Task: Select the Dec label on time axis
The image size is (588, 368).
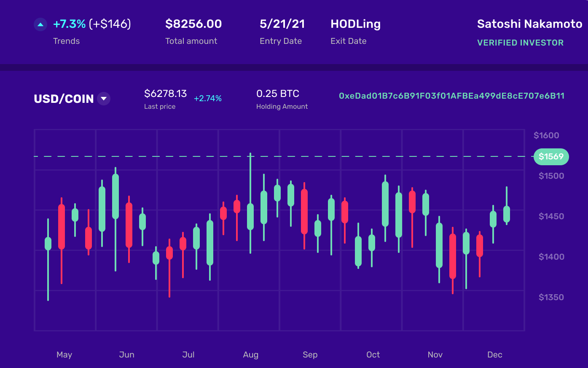Action: [494, 355]
